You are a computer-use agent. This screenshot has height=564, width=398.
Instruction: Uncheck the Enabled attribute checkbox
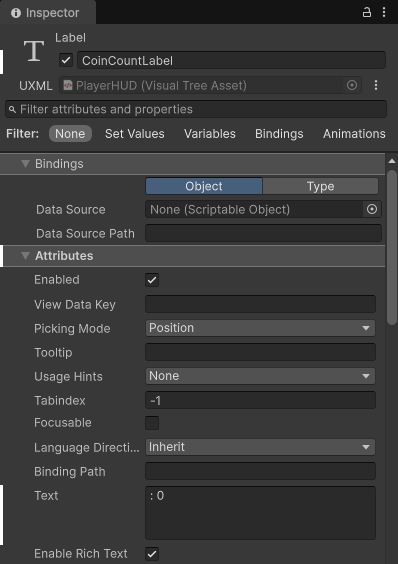point(152,280)
